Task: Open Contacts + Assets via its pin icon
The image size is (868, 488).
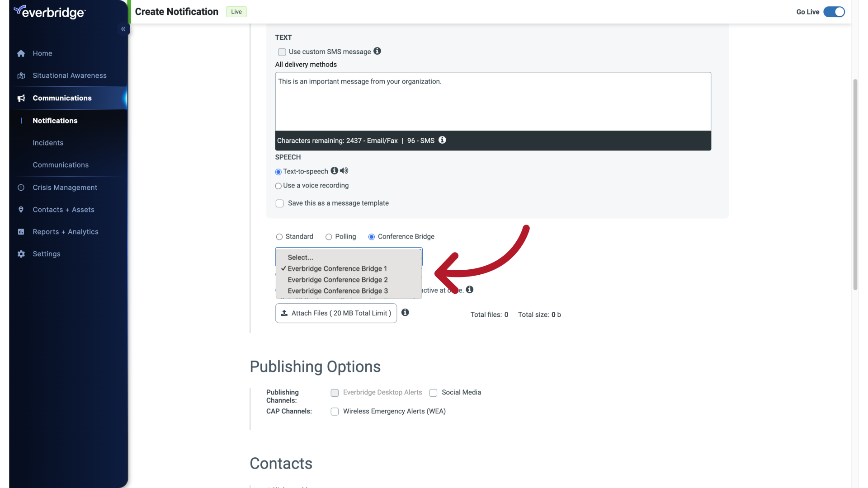Action: point(21,210)
